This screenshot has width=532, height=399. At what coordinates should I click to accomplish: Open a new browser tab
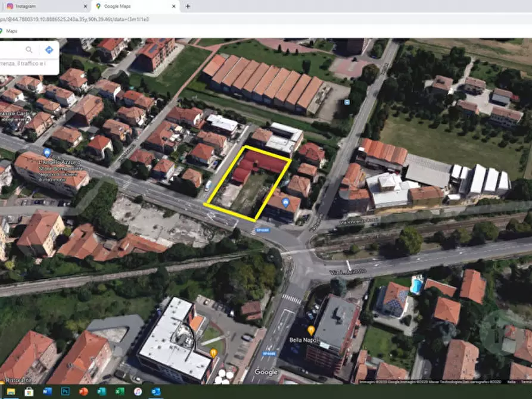pyautogui.click(x=188, y=6)
